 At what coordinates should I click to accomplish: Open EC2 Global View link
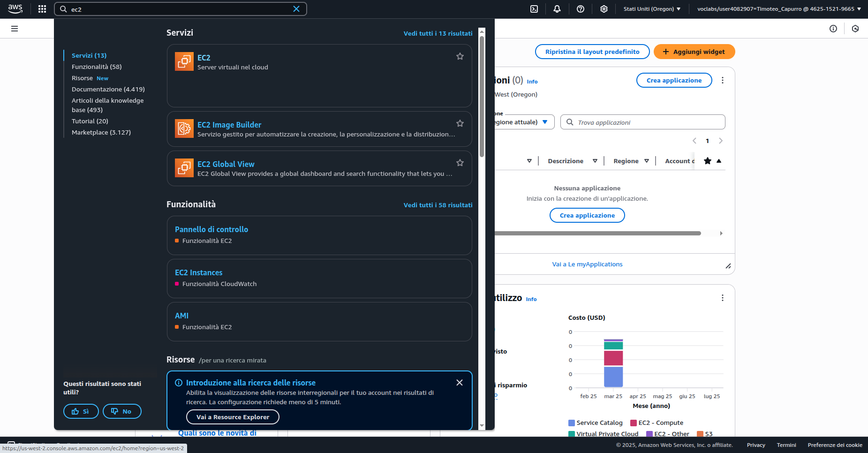[x=226, y=164]
